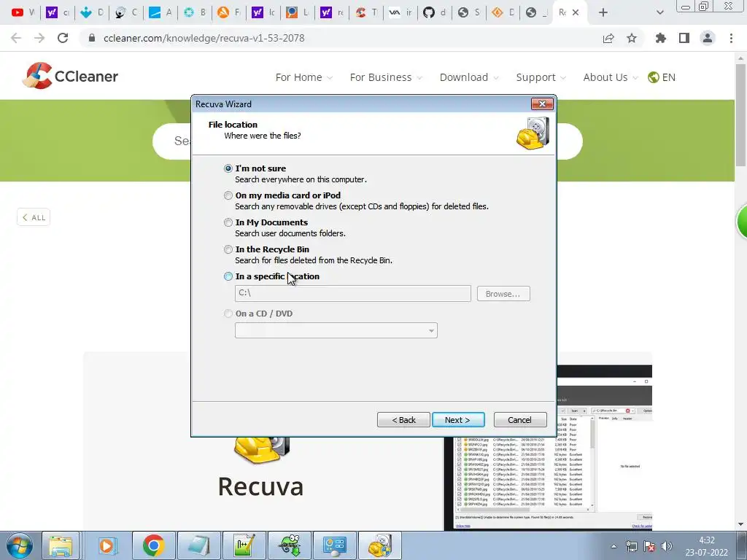Open the green chameleon download taskbar icon
The width and height of the screenshot is (747, 560).
point(289,545)
